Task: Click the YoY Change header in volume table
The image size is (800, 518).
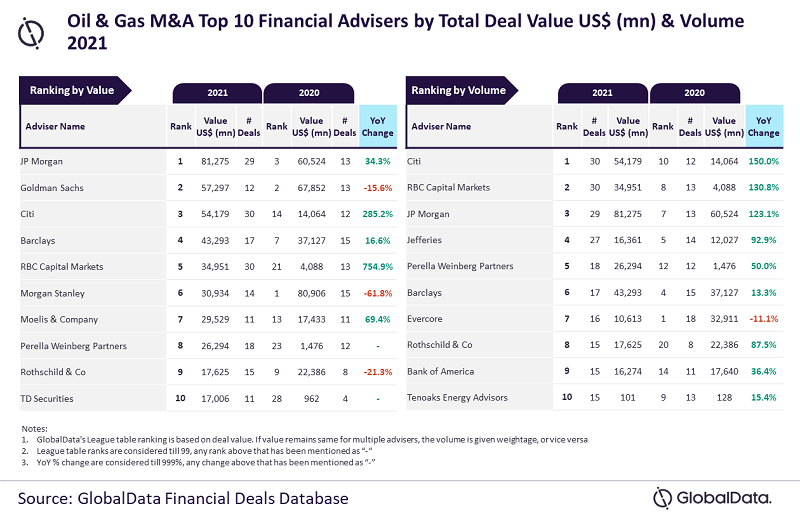Action: click(763, 127)
